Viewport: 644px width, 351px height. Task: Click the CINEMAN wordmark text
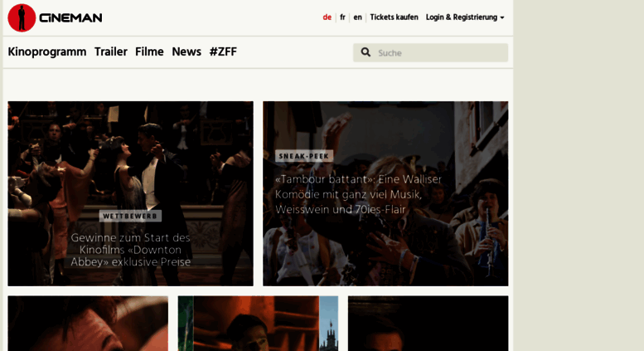click(70, 18)
